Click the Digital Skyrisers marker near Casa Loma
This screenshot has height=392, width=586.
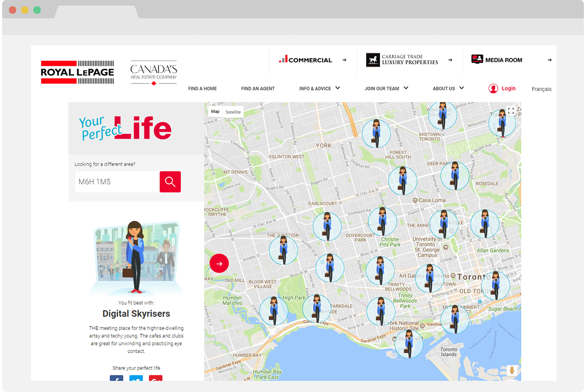(x=402, y=181)
